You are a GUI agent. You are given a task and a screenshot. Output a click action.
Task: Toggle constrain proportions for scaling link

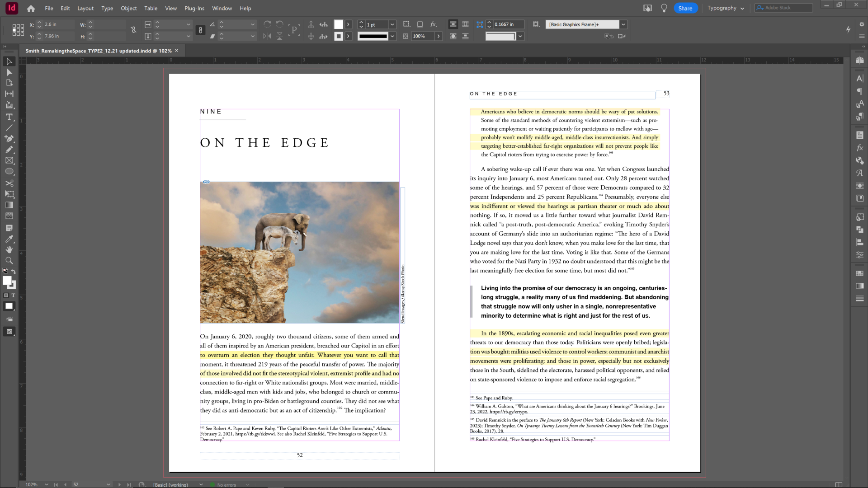200,30
